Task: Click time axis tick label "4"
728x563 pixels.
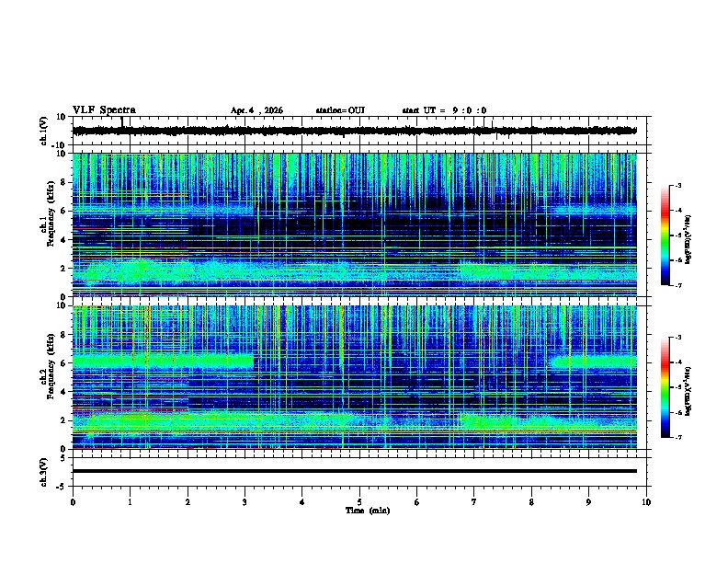Action: coord(302,502)
